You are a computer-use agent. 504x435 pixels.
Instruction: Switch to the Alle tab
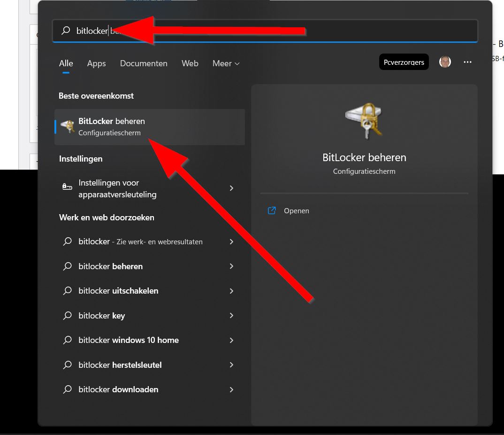coord(66,63)
